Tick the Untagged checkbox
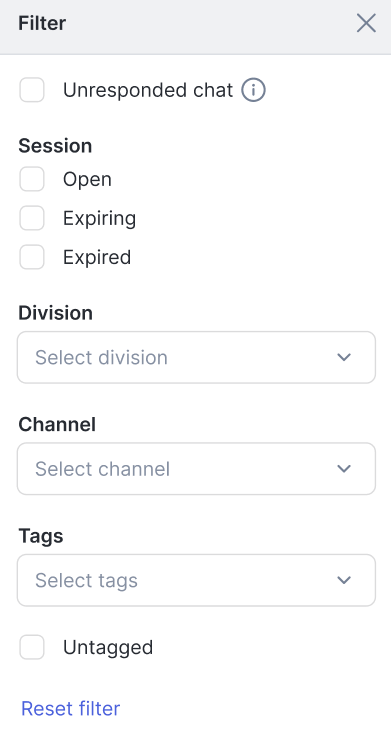The width and height of the screenshot is (391, 742). pos(32,647)
